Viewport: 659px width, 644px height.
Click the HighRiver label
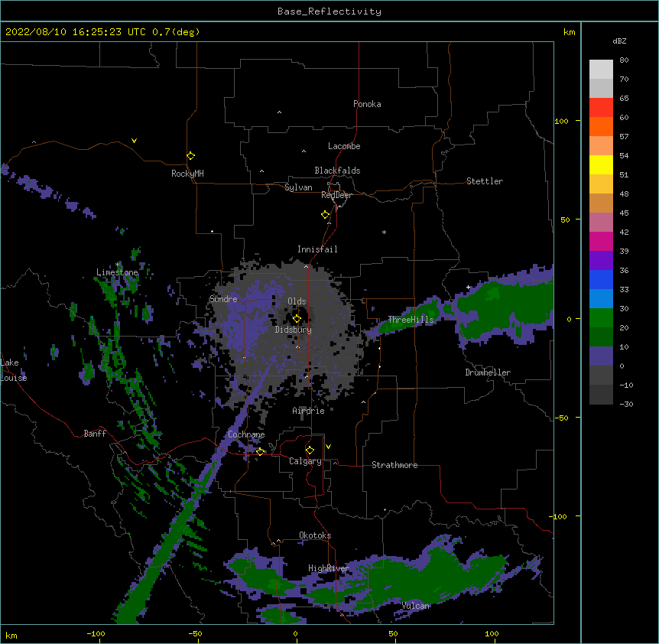point(329,568)
